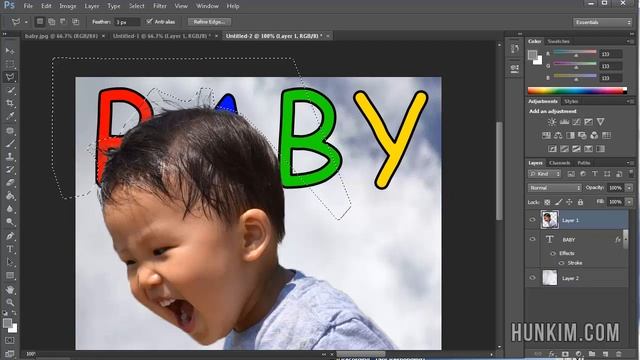
Task: Open the layer filter Kind dropdown
Action: coord(545,174)
